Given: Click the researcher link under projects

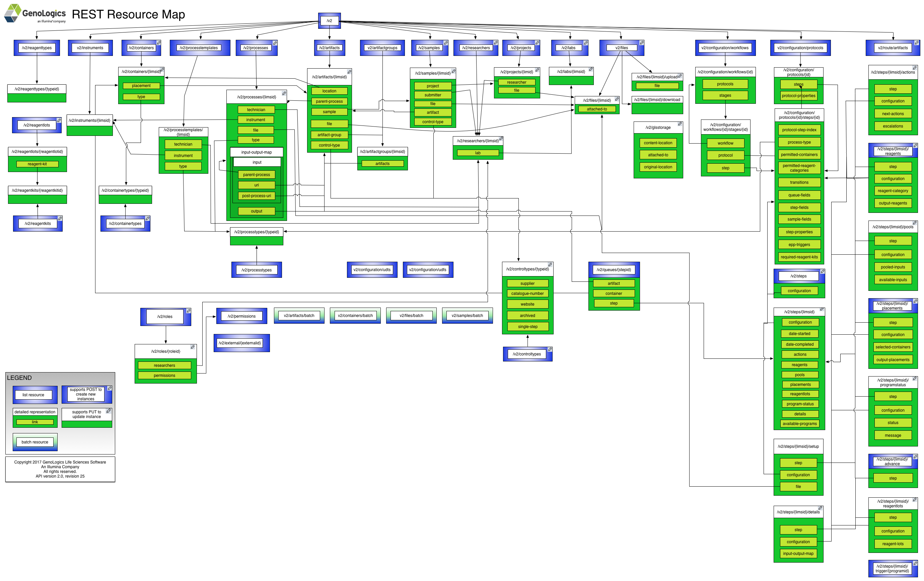Looking at the screenshot, I should tap(516, 82).
